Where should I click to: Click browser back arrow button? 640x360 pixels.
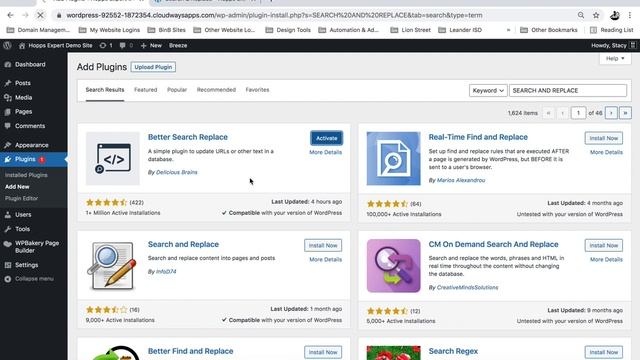coord(10,15)
